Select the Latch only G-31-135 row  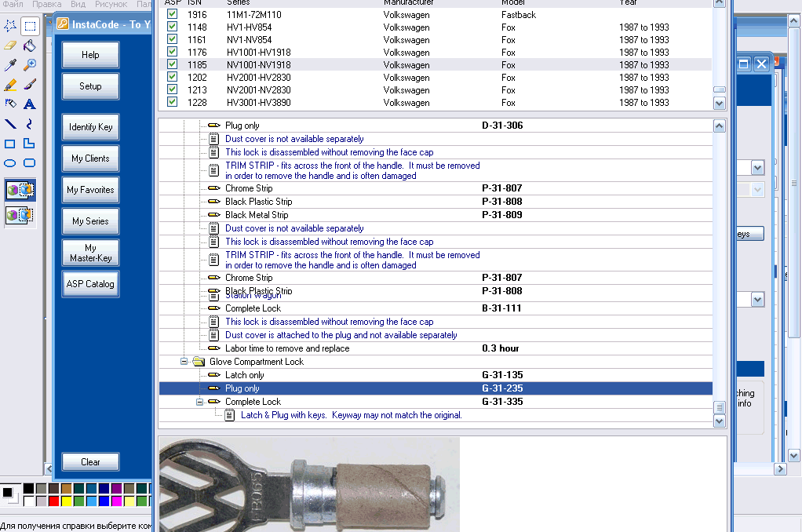pos(244,375)
